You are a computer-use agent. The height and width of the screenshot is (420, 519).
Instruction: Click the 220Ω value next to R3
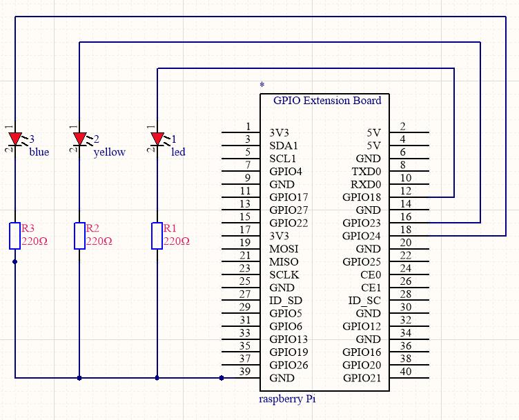[35, 241]
